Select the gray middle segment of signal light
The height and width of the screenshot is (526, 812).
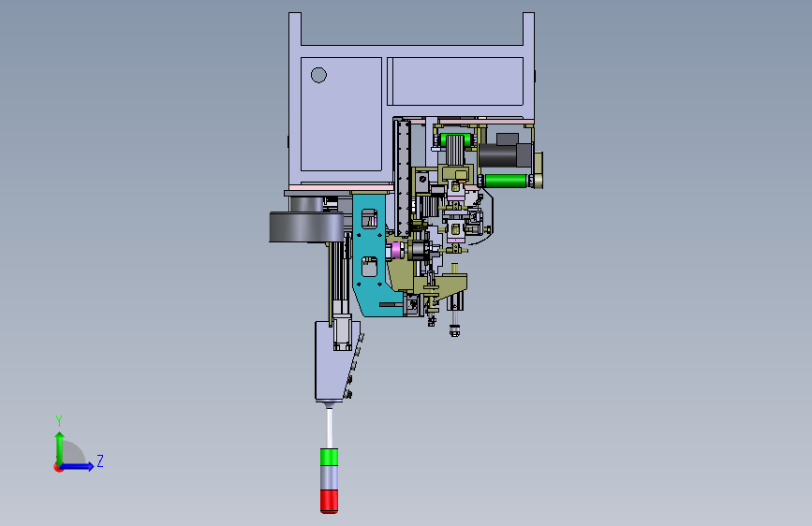coord(329,476)
